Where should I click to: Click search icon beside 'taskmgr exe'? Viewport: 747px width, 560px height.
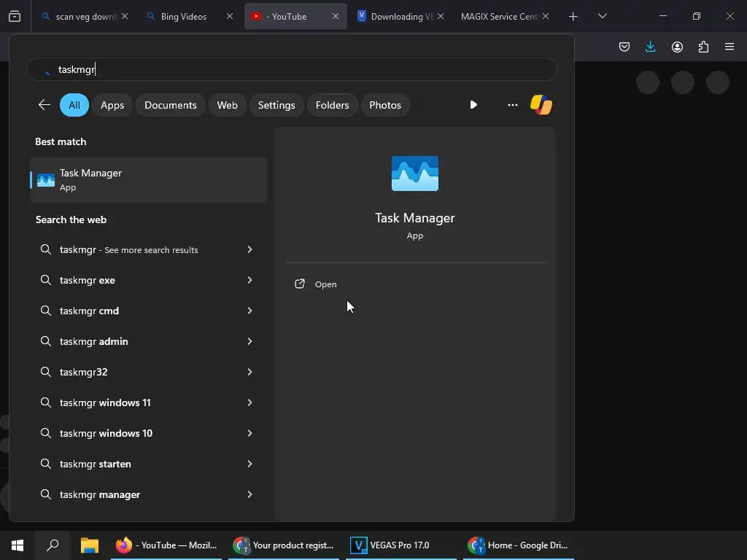click(46, 280)
